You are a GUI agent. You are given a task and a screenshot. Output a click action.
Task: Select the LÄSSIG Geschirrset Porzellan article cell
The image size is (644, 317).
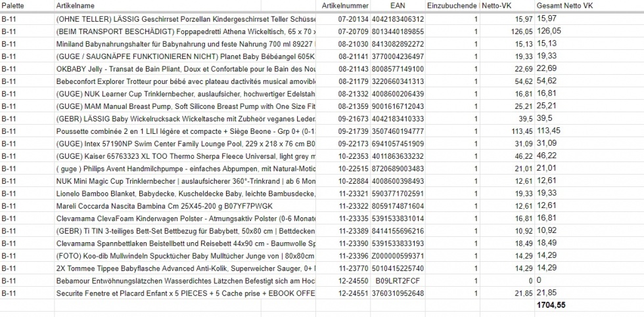(x=185, y=19)
